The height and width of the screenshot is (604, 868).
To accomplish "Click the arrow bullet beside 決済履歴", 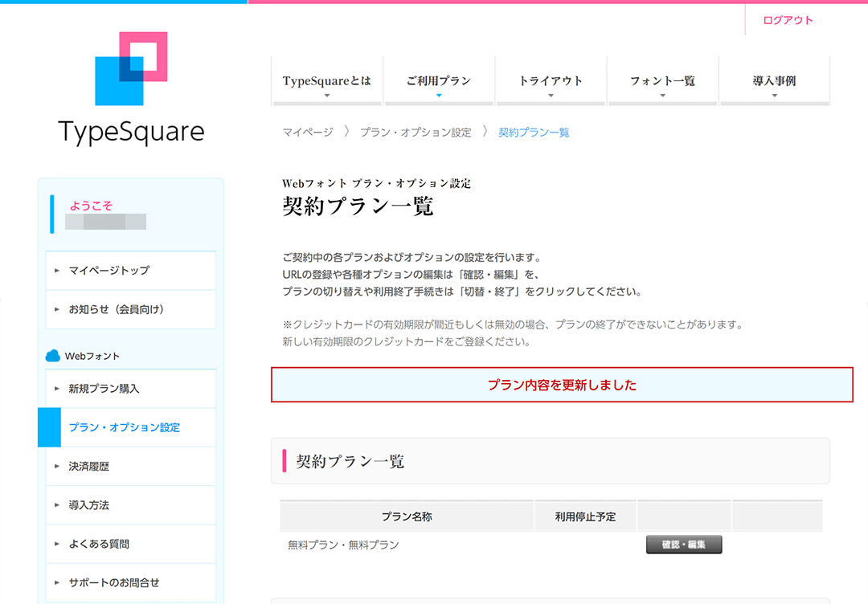I will pyautogui.click(x=56, y=467).
